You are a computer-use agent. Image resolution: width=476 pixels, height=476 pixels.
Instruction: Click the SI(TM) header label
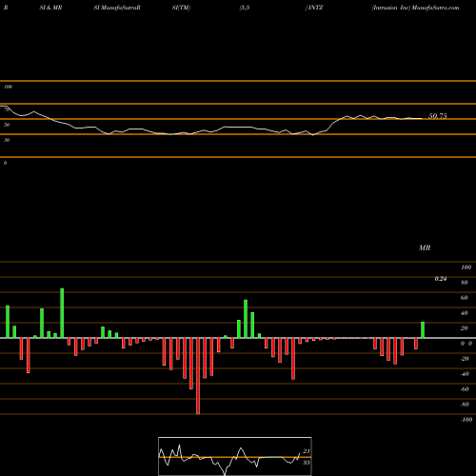coord(181,8)
